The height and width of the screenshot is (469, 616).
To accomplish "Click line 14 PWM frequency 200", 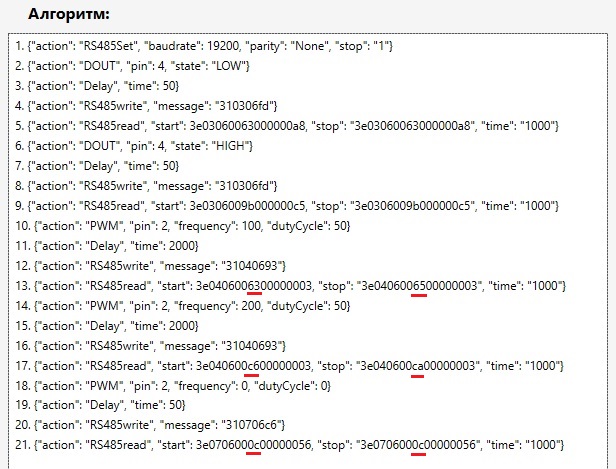I will click(184, 304).
